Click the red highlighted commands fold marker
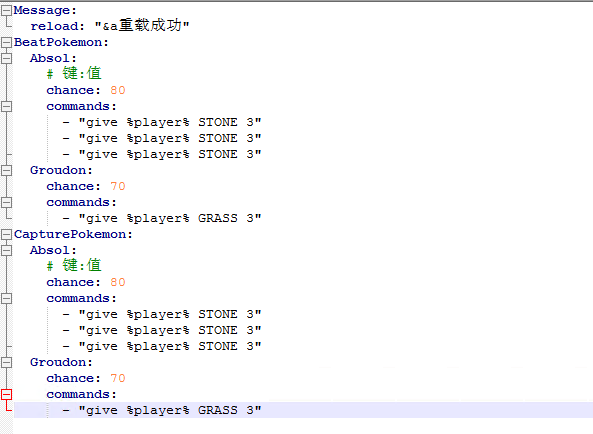593x434 pixels. pyautogui.click(x=6, y=394)
